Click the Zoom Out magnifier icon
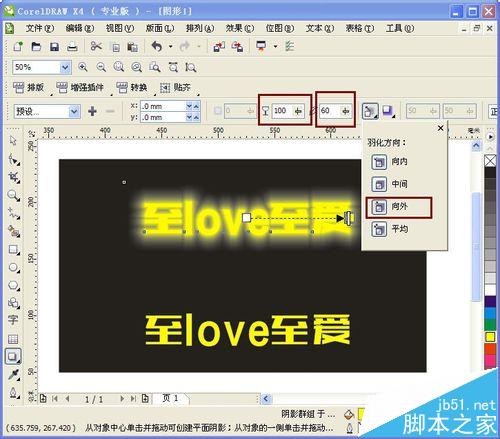This screenshot has width=500, height=439. [x=101, y=67]
